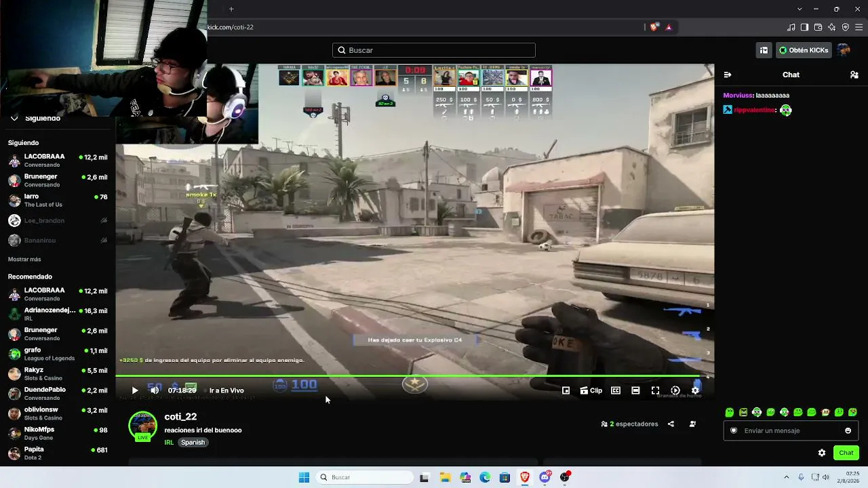Image resolution: width=868 pixels, height=488 pixels.
Task: Open the emoji picker in chat
Action: point(848,430)
